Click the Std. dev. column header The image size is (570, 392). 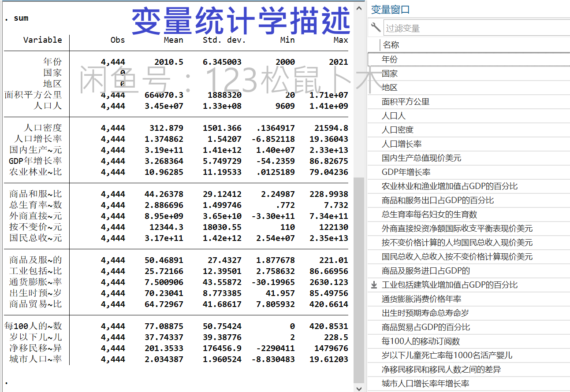pos(224,40)
